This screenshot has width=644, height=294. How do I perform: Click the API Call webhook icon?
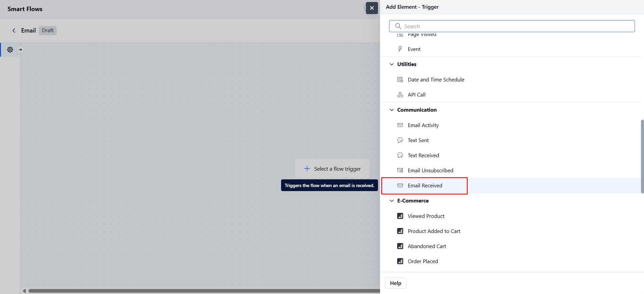[400, 95]
